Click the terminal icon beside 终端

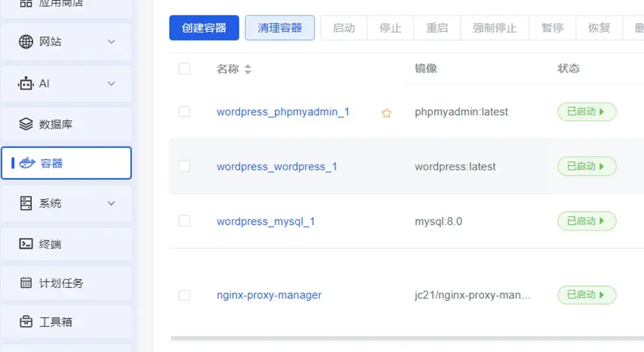tap(26, 244)
